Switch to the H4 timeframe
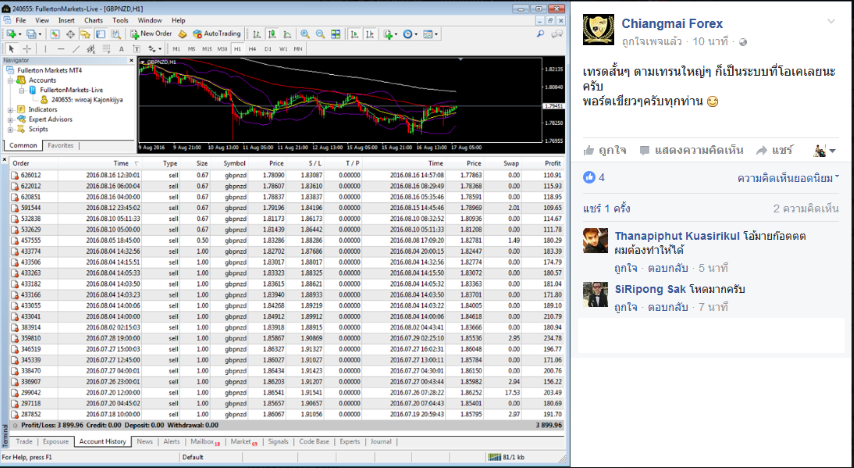The height and width of the screenshot is (468, 854). click(x=252, y=49)
